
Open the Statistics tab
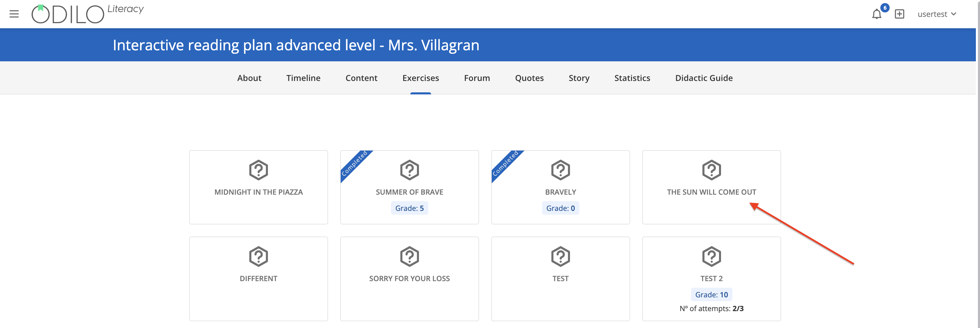coord(632,78)
